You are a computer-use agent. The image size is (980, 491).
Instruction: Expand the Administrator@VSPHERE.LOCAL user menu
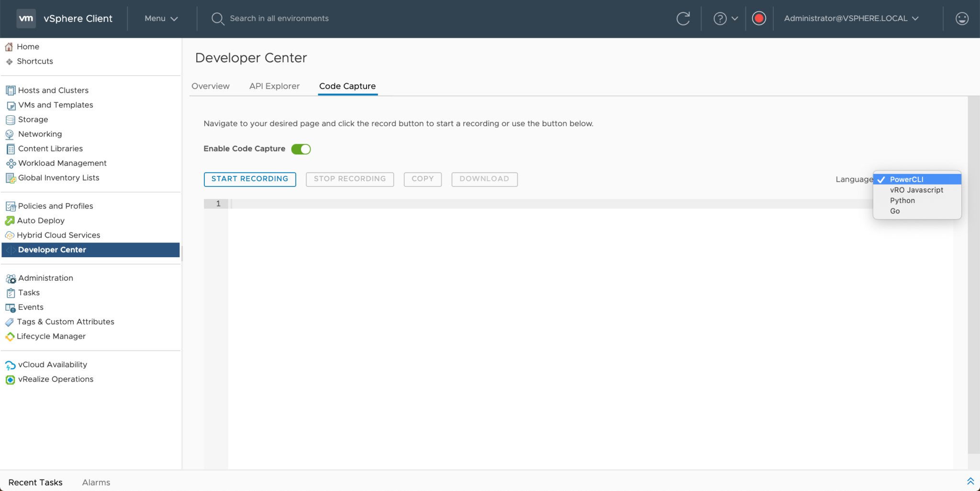(851, 18)
